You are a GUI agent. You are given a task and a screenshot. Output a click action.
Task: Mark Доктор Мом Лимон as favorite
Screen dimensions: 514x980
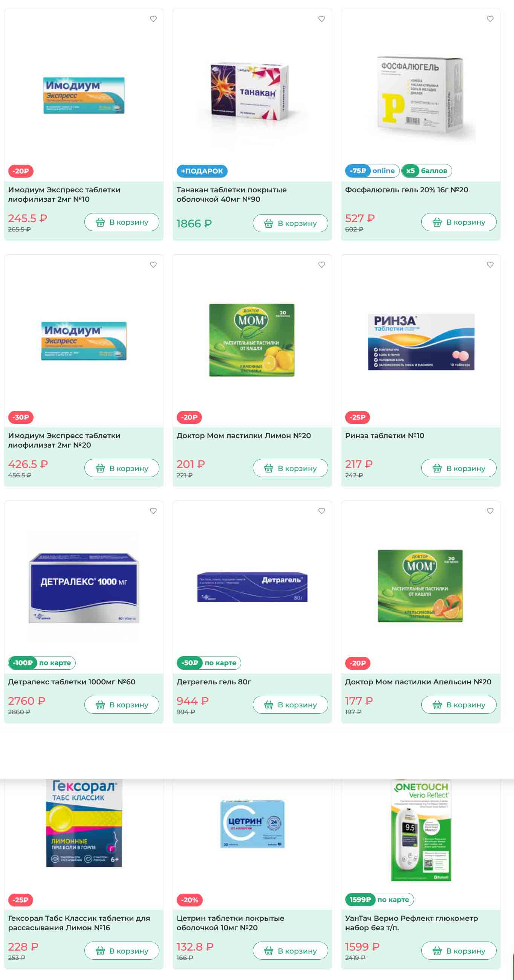tap(322, 264)
